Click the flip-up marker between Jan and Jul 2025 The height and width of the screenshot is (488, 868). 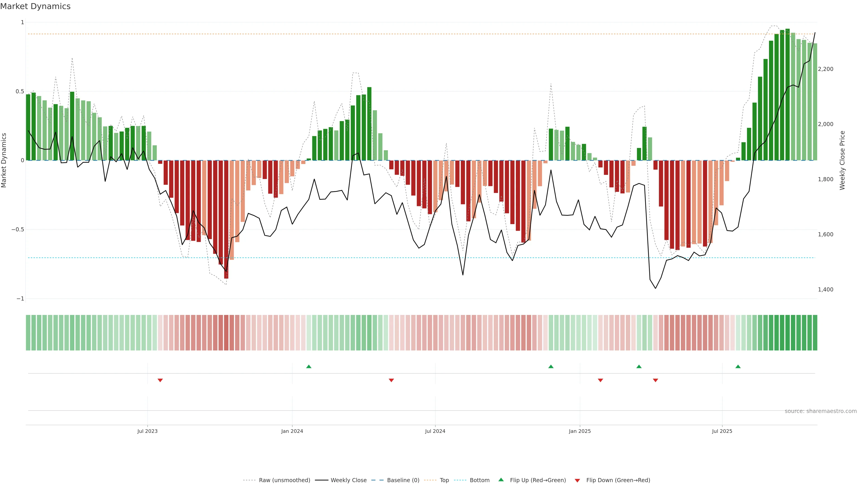click(x=639, y=366)
